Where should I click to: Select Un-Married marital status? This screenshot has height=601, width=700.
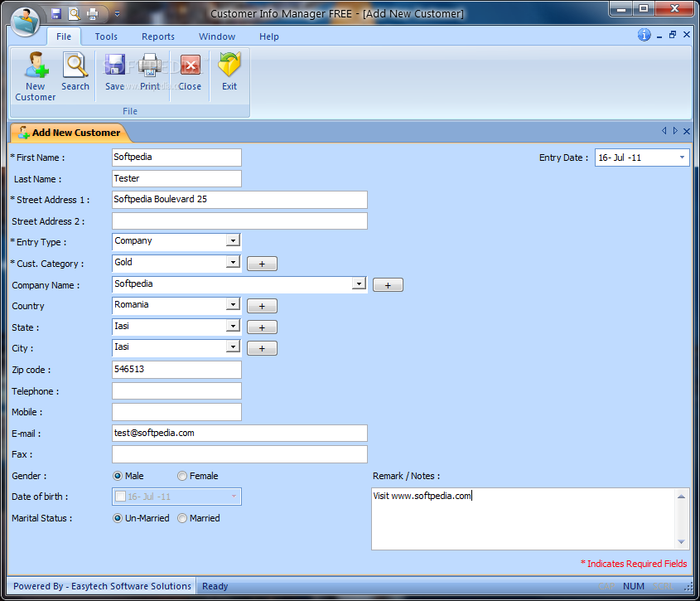point(118,518)
